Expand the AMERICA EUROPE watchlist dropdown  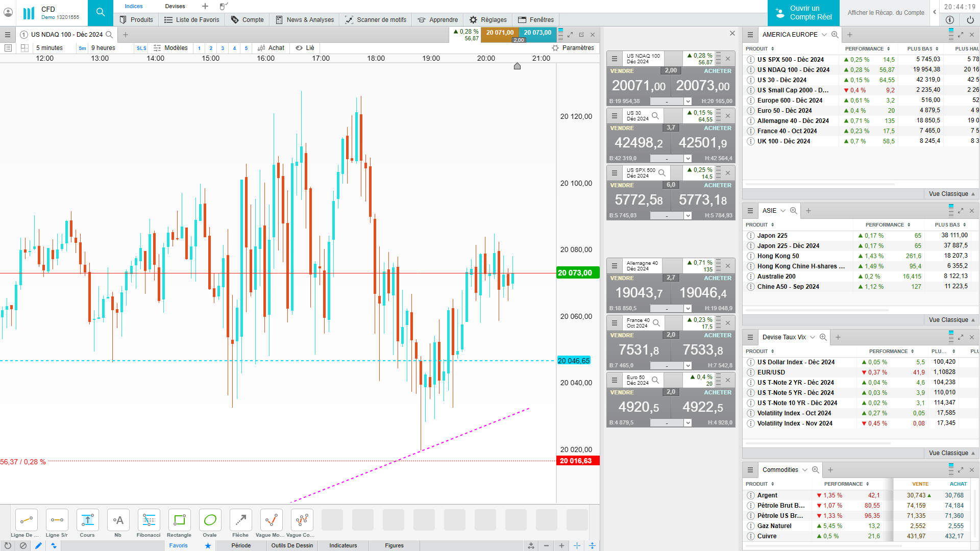pos(824,35)
